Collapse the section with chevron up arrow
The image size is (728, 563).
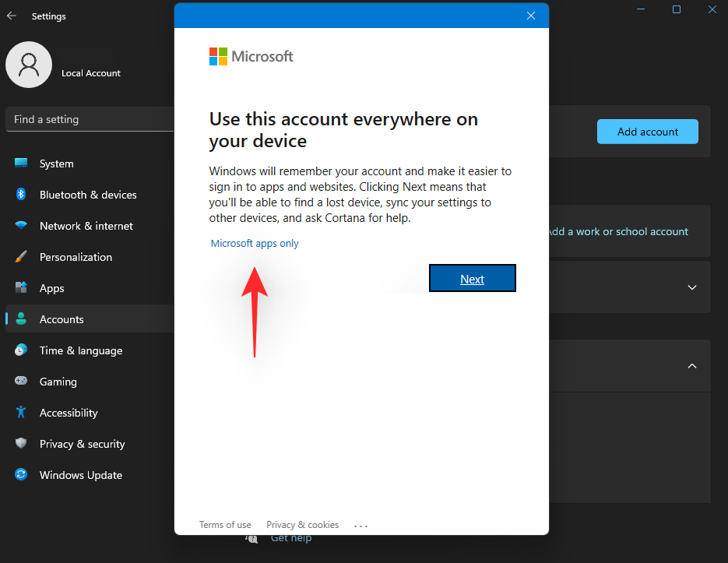coord(691,366)
